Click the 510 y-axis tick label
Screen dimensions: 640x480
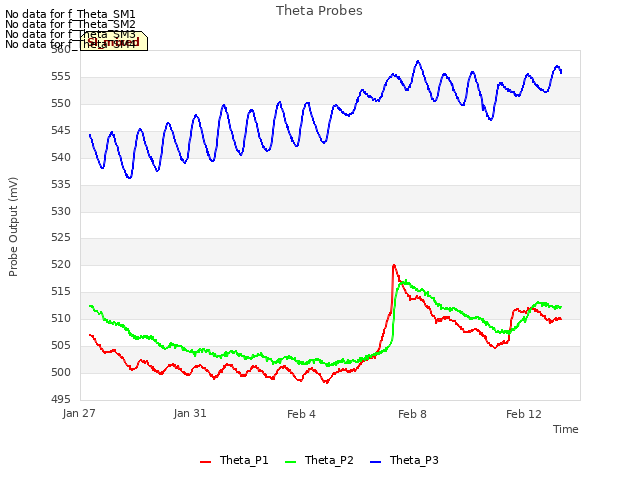click(x=61, y=318)
